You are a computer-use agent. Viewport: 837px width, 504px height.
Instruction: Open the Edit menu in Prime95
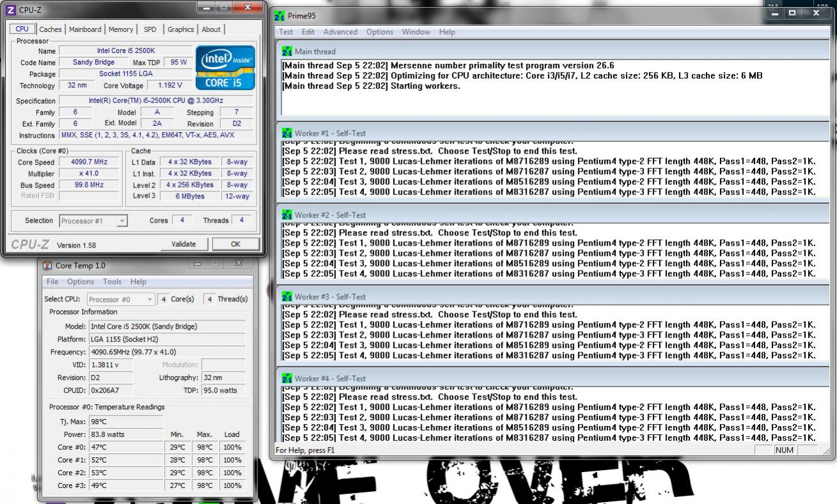[x=308, y=32]
